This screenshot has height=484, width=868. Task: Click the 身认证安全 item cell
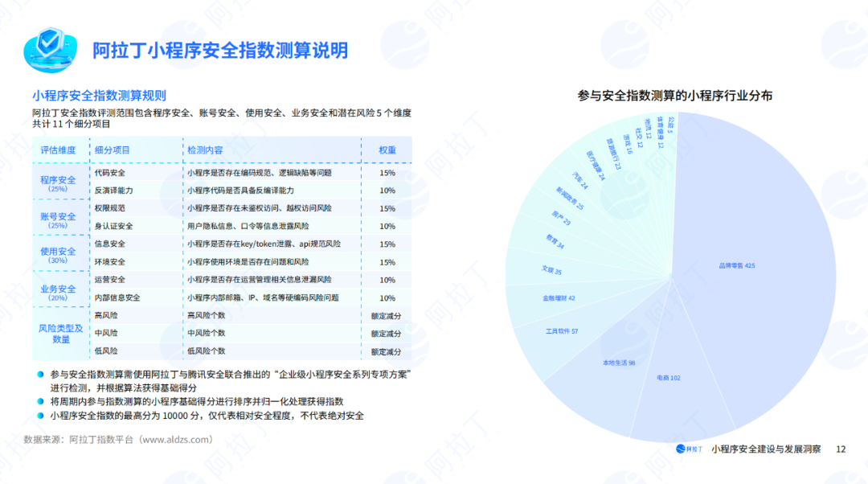click(x=113, y=226)
